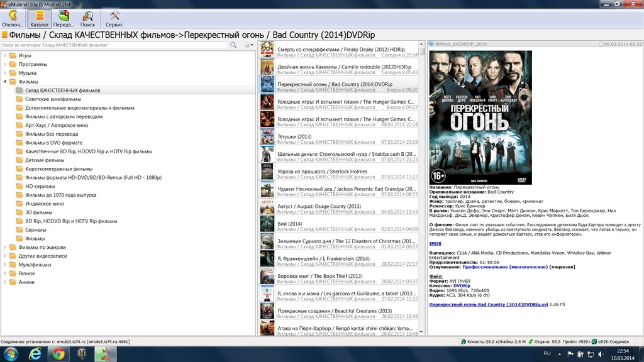Click Вий (2014) list entry
This screenshot has width=644, height=362.
[339, 224]
